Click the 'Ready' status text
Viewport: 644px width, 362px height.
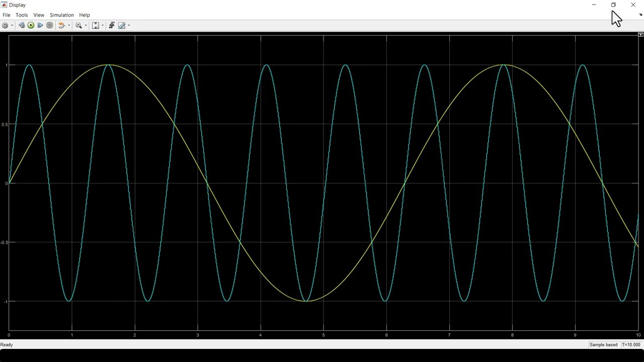pos(7,345)
